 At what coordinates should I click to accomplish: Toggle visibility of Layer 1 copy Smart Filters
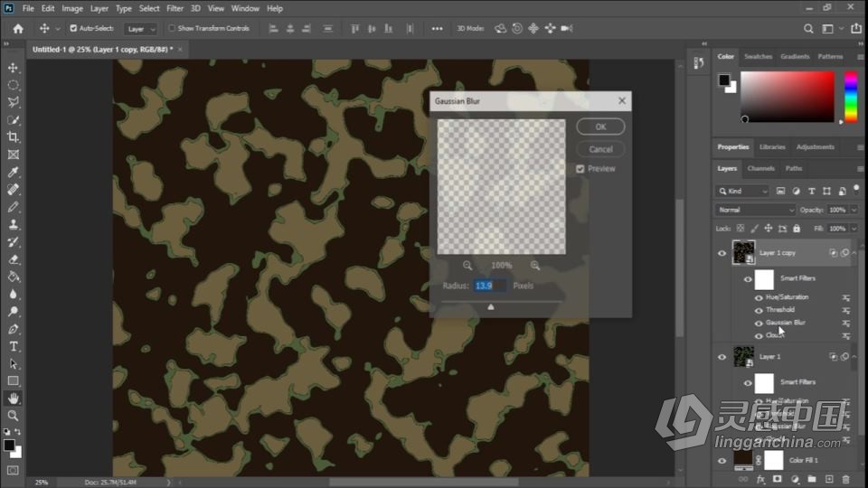click(x=748, y=279)
